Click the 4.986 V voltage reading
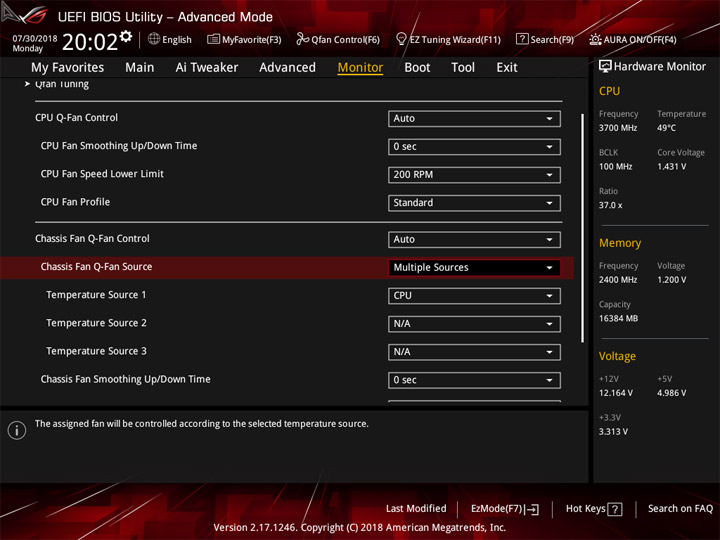Image resolution: width=720 pixels, height=540 pixels. (x=671, y=393)
